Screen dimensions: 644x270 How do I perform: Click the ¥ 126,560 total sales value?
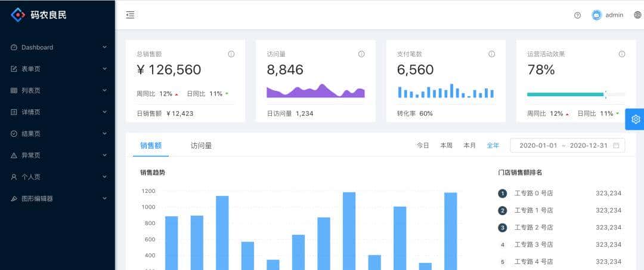tap(169, 70)
